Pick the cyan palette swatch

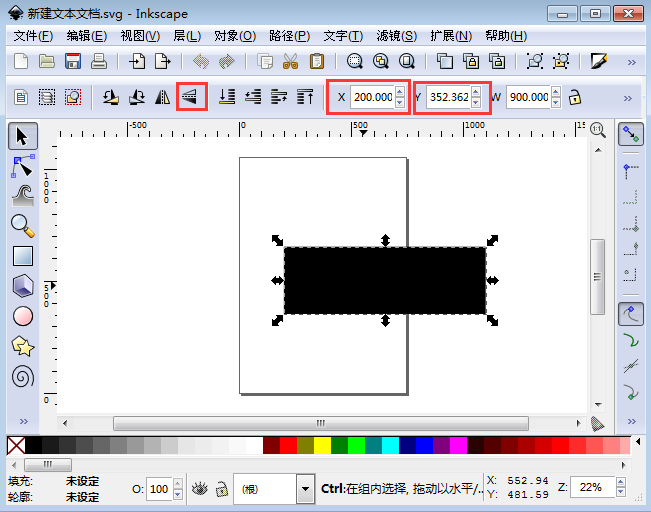pyautogui.click(x=390, y=445)
